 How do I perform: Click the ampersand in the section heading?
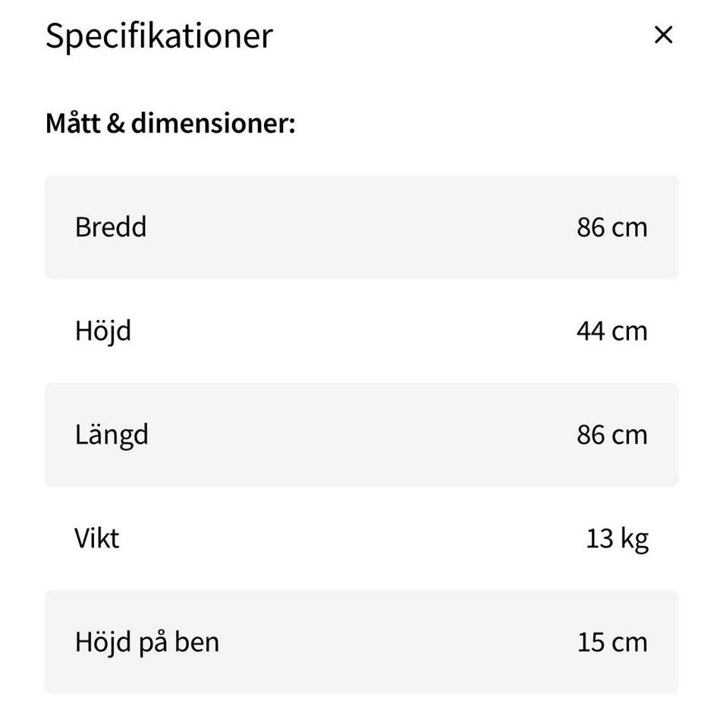pos(115,122)
